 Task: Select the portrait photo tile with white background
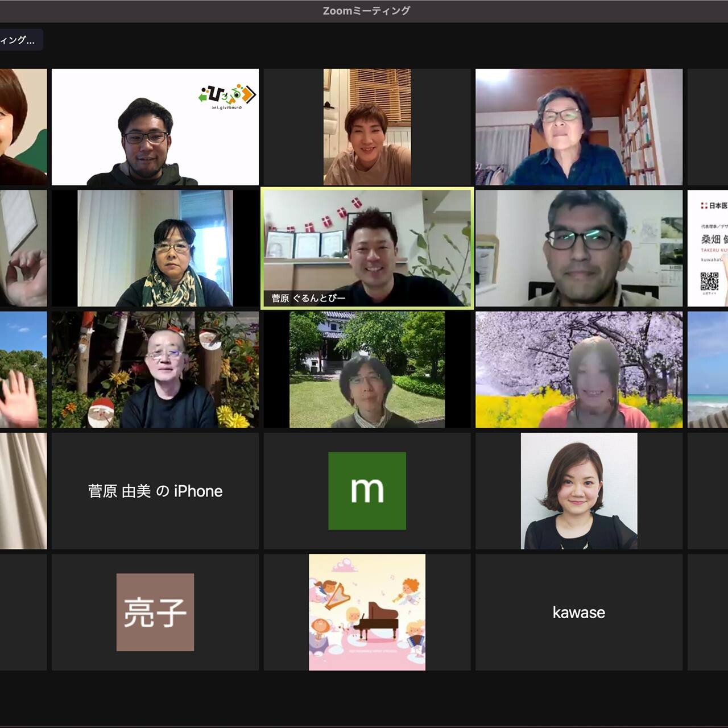click(x=578, y=491)
